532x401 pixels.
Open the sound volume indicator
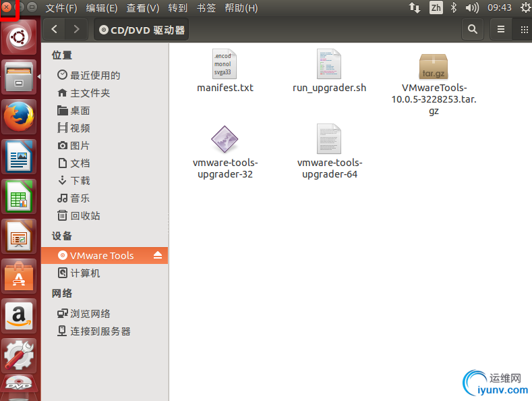472,7
